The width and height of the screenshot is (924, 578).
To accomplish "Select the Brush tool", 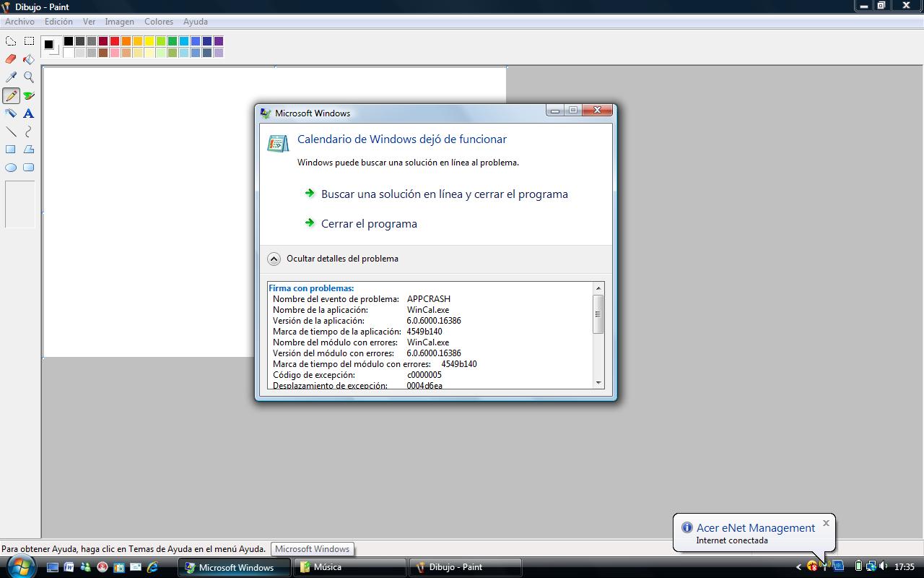I will pos(29,95).
